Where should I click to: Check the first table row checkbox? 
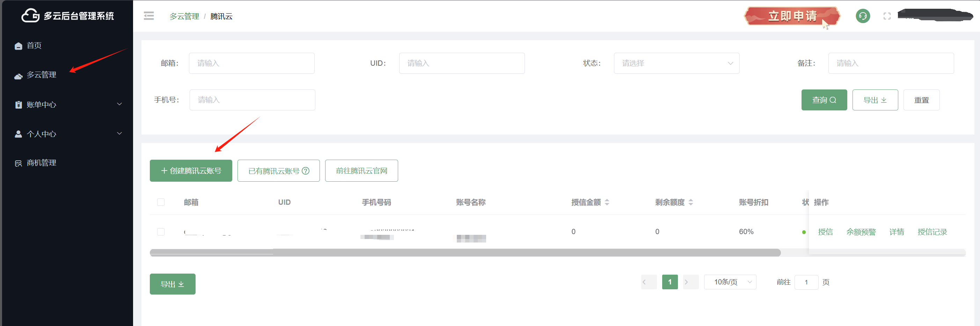click(x=161, y=232)
